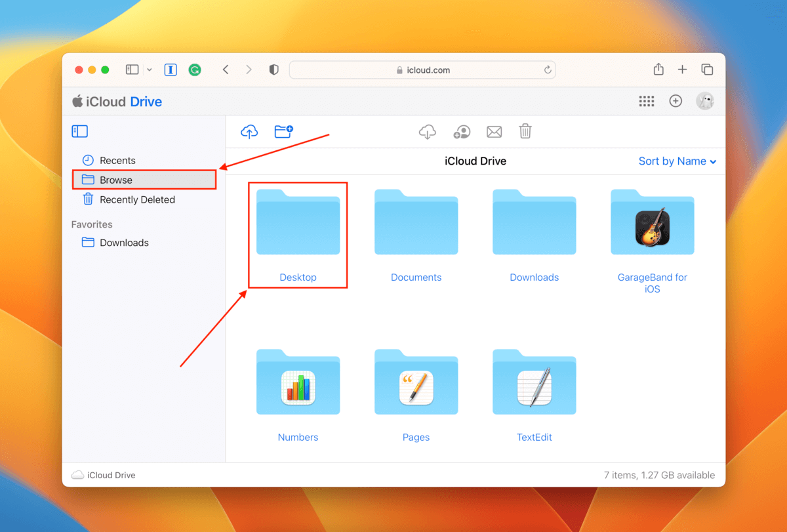
Task: Click the upload to iCloud icon
Action: tap(249, 132)
